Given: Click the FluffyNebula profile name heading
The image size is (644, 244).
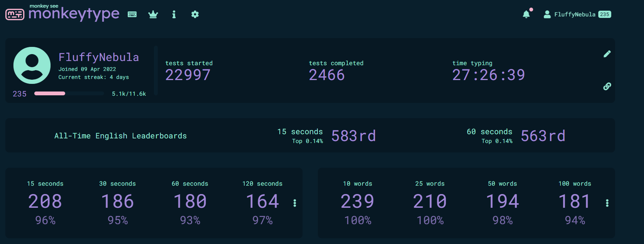Looking at the screenshot, I should (x=99, y=57).
